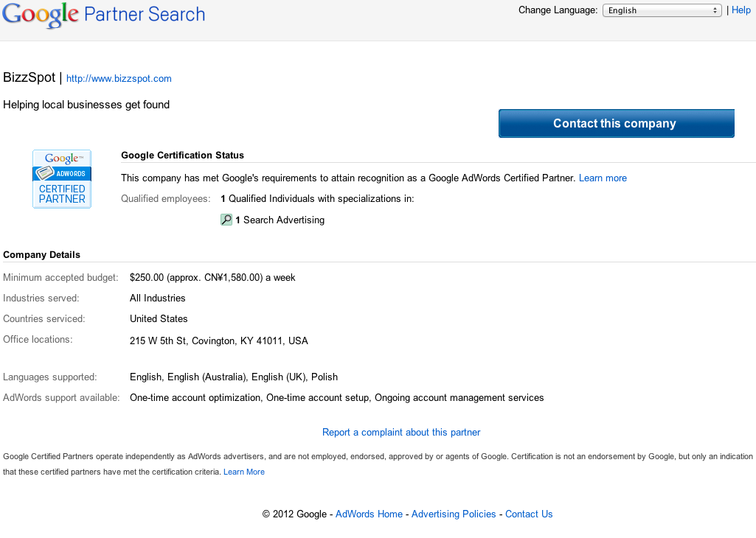This screenshot has height=538, width=756.
Task: Click the 'One-time account optimization' support text
Action: (x=195, y=398)
